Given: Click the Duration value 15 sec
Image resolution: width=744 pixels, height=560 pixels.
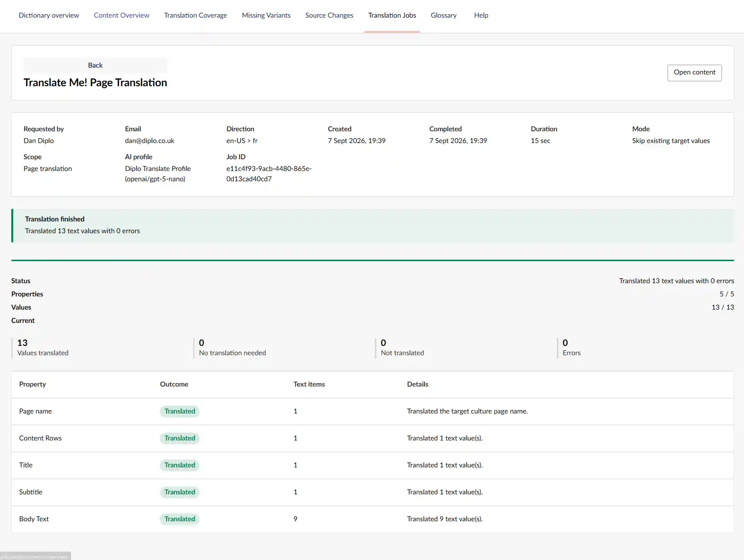Looking at the screenshot, I should [541, 141].
